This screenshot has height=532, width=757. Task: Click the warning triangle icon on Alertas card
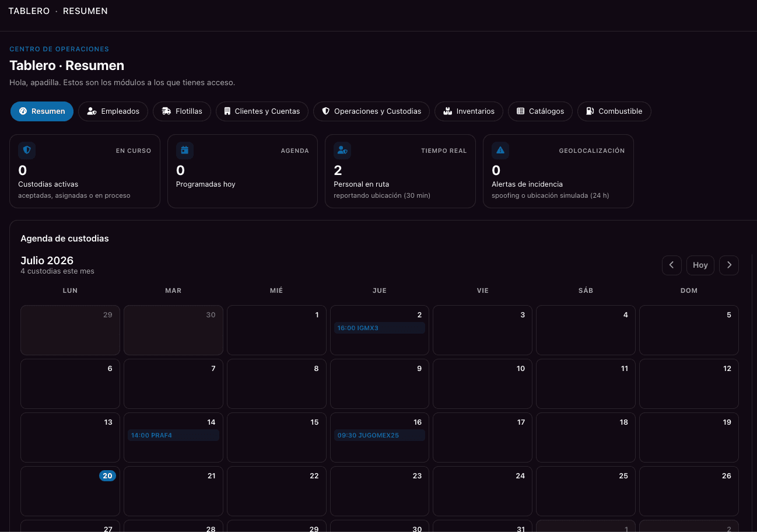[500, 150]
